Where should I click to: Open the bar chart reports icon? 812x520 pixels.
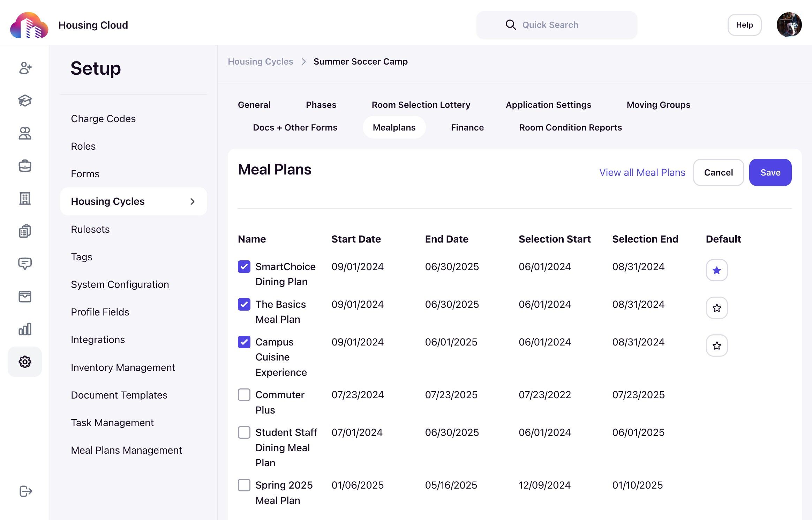tap(25, 329)
